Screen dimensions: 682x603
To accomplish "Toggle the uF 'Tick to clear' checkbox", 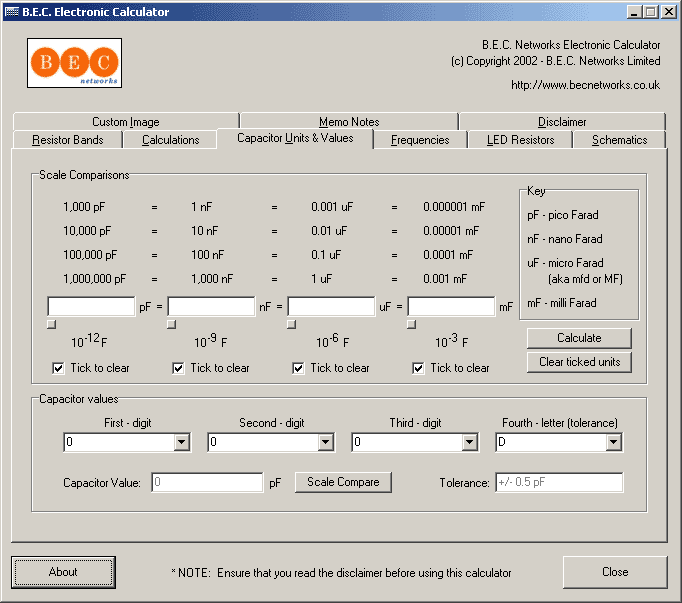I will pos(298,368).
